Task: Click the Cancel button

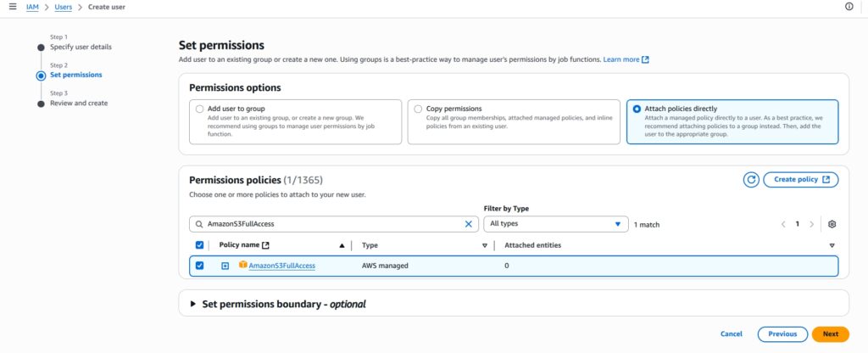Action: 732,334
